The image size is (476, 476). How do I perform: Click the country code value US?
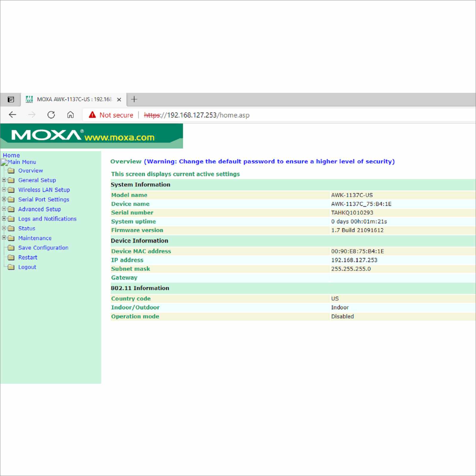(x=335, y=298)
